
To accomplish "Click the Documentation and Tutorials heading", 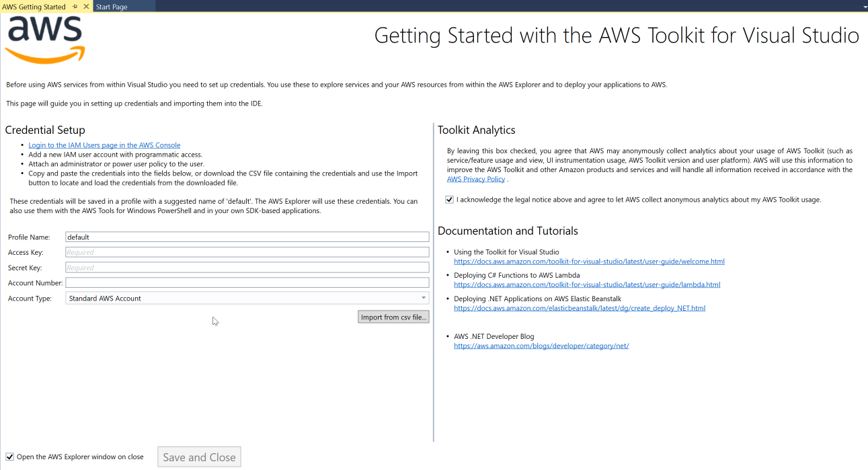I will click(508, 231).
